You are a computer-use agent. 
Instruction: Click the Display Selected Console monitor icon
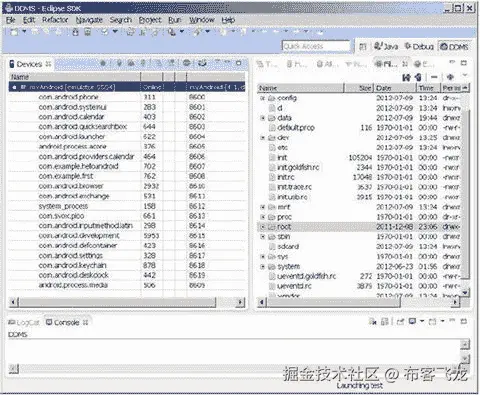tap(412, 321)
